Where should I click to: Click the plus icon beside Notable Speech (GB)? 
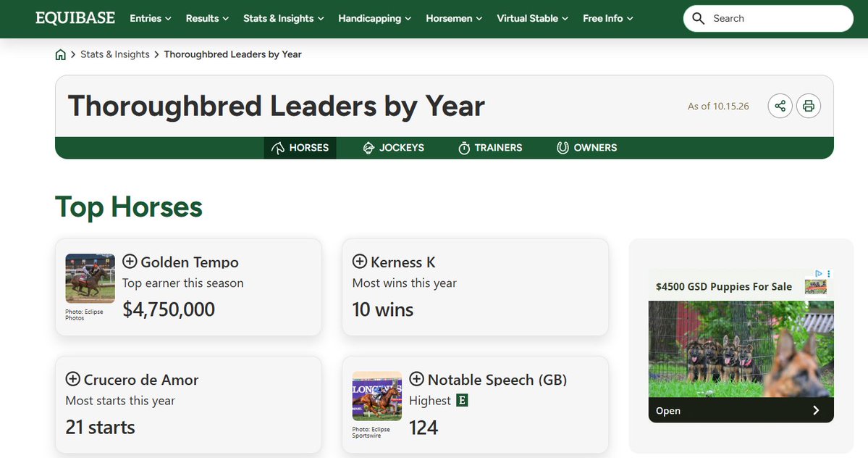click(x=416, y=379)
